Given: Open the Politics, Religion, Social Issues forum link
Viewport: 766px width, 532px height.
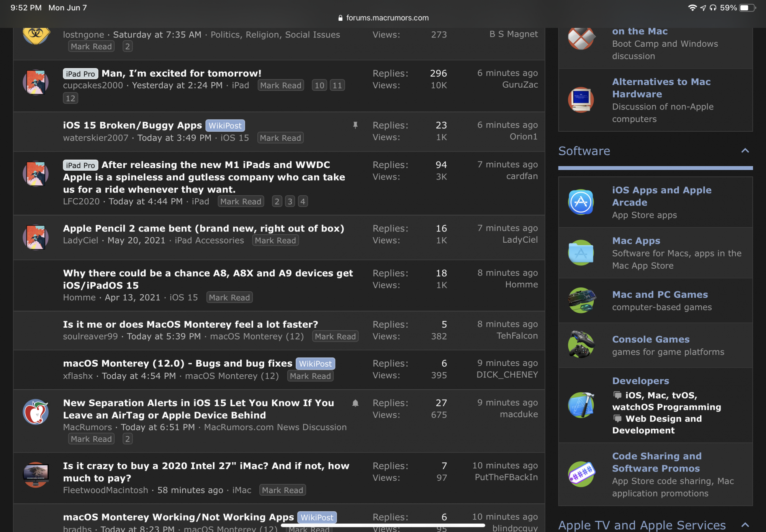Looking at the screenshot, I should (x=275, y=35).
